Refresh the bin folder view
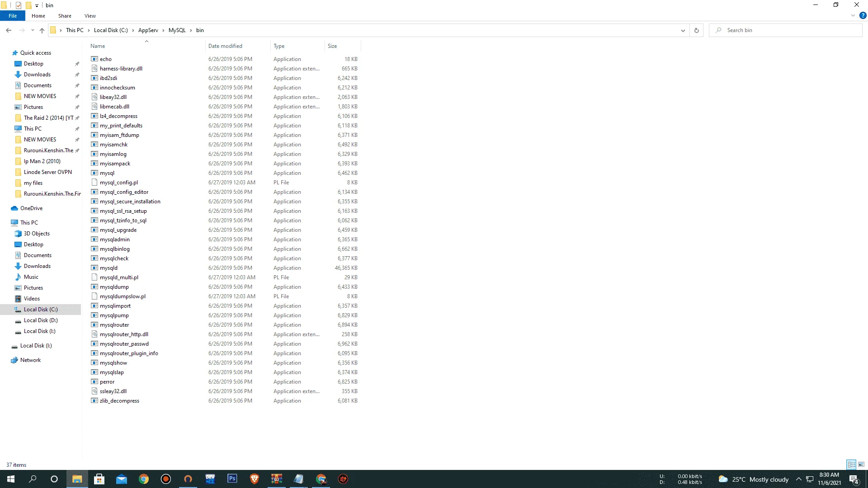Image resolution: width=868 pixels, height=488 pixels. pyautogui.click(x=696, y=30)
